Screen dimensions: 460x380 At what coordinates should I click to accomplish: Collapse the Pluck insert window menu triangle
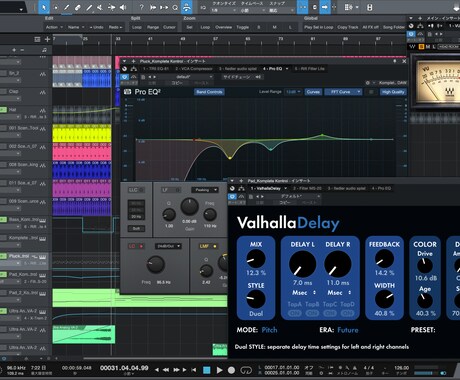pos(124,61)
